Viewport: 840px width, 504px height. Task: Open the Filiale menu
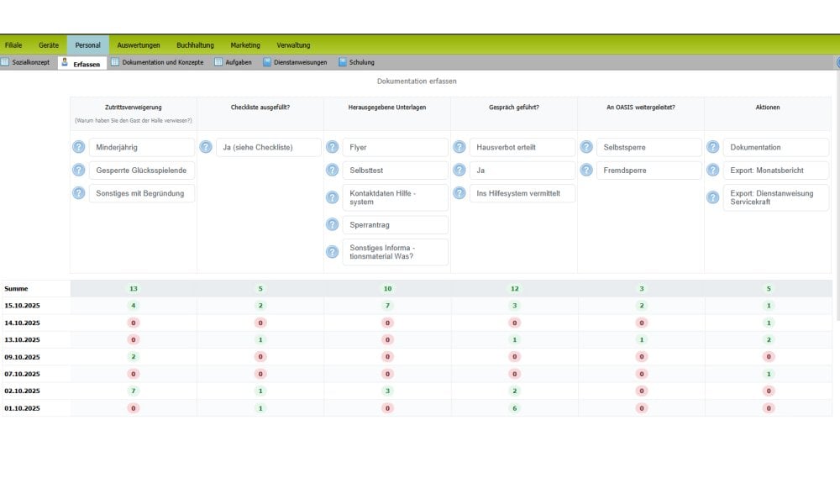(13, 45)
